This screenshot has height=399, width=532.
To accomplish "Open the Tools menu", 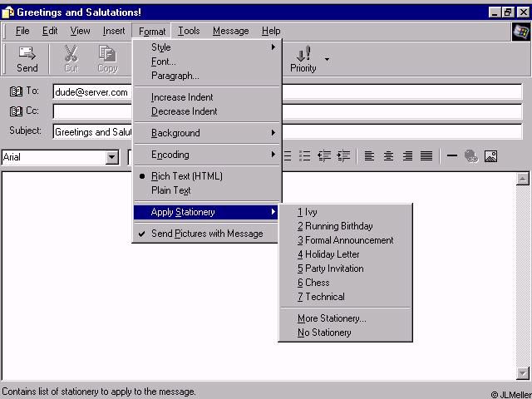I will tap(189, 31).
